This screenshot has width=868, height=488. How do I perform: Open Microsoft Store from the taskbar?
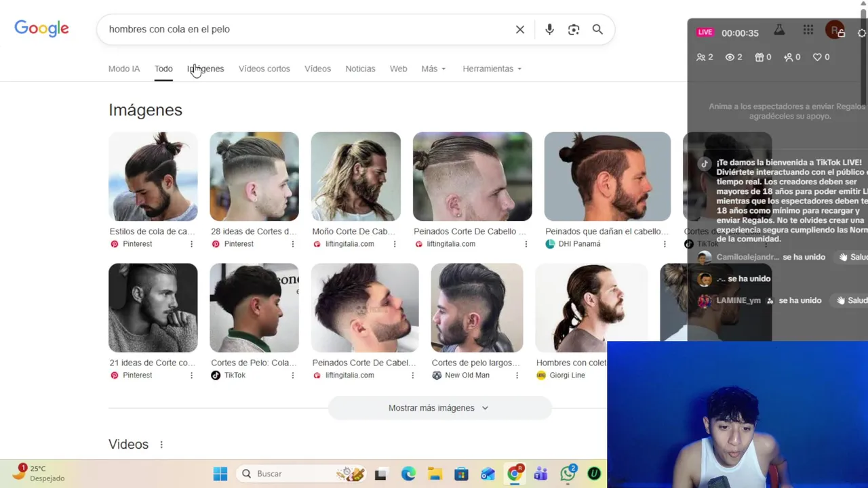461,474
